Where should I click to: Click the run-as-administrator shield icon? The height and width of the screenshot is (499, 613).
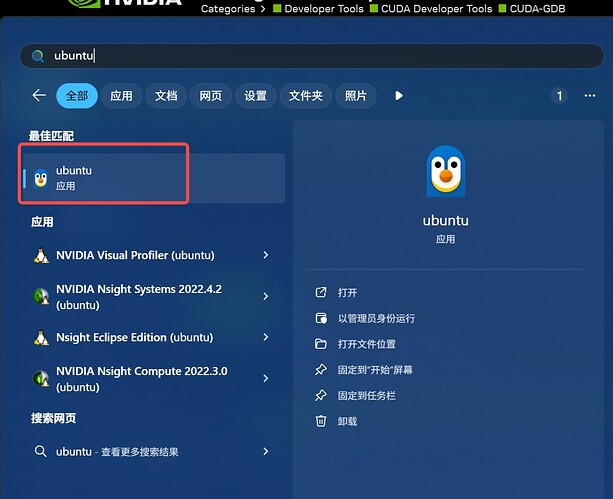tap(321, 318)
